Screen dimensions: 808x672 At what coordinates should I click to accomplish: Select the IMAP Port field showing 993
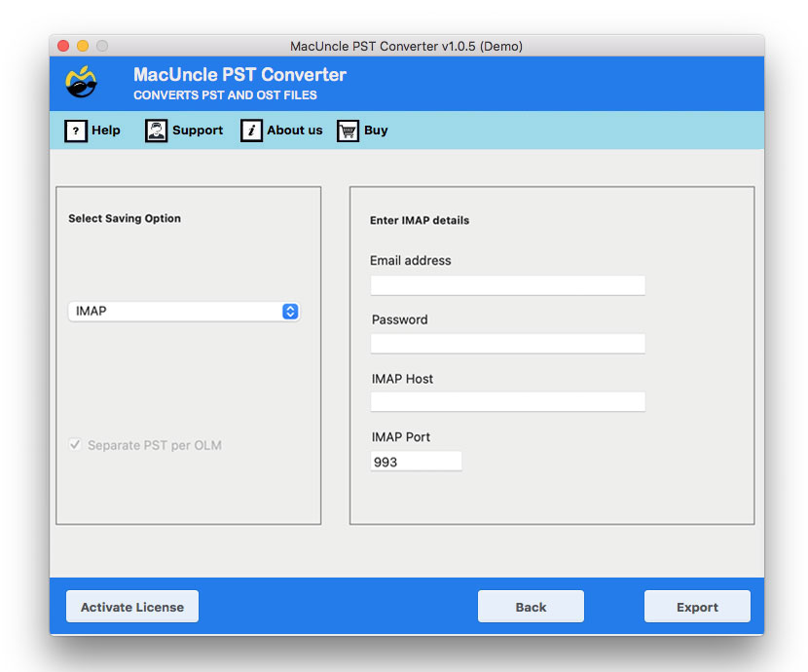coord(416,461)
